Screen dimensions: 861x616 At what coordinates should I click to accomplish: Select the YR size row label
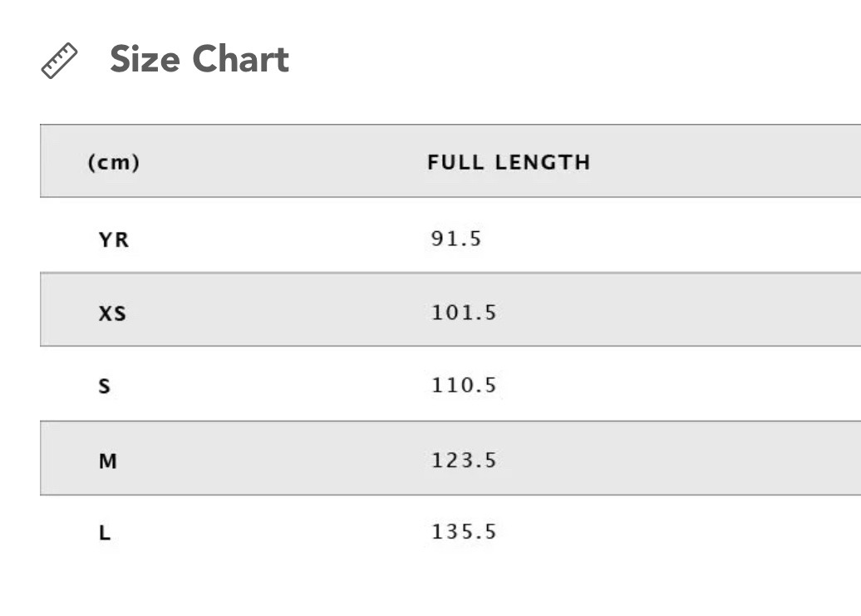click(x=114, y=240)
